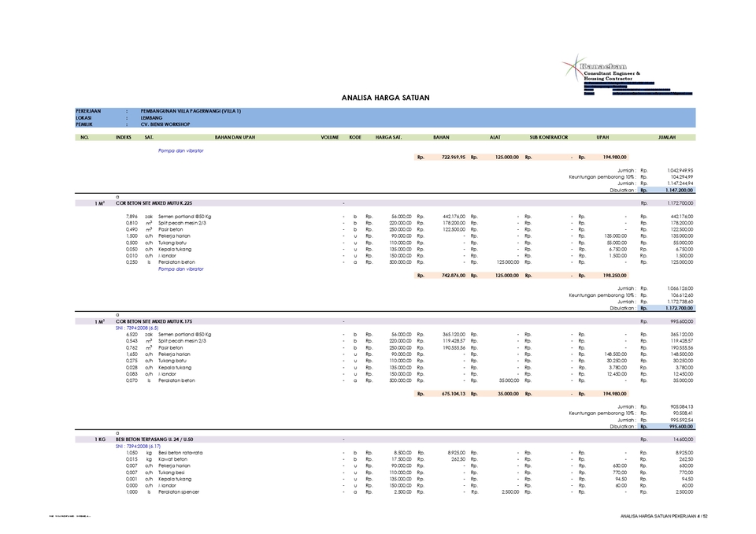The width and height of the screenshot is (756, 534).
Task: Click the index value '0,810'
Action: [132, 223]
